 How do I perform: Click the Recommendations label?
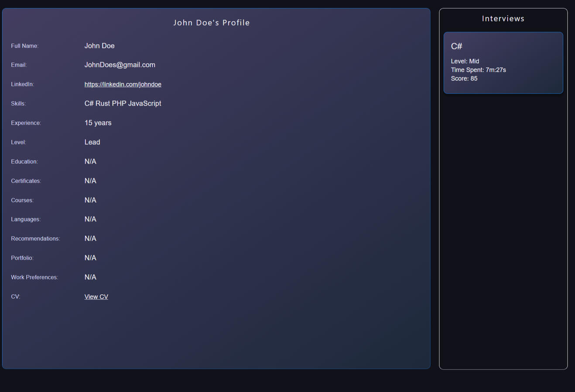pyautogui.click(x=35, y=239)
